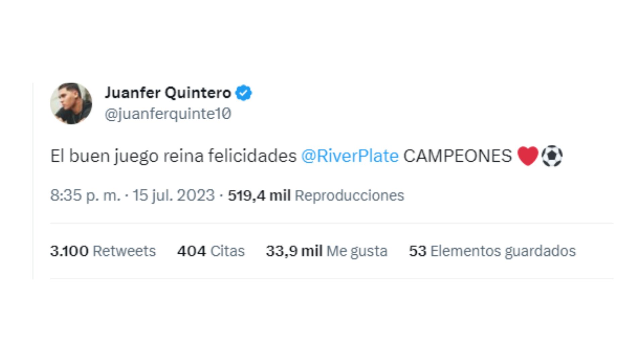Click the soccer ball emoji in the tweet
The height and width of the screenshot is (362, 644).
(x=552, y=155)
